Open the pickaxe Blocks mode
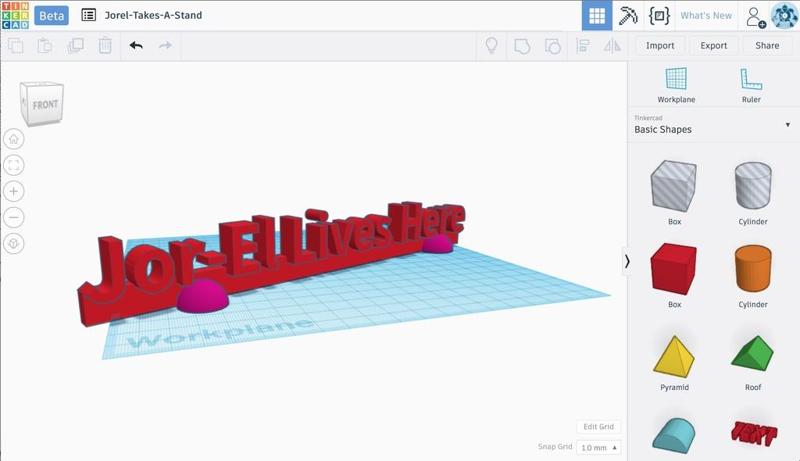The image size is (800, 461). tap(628, 15)
